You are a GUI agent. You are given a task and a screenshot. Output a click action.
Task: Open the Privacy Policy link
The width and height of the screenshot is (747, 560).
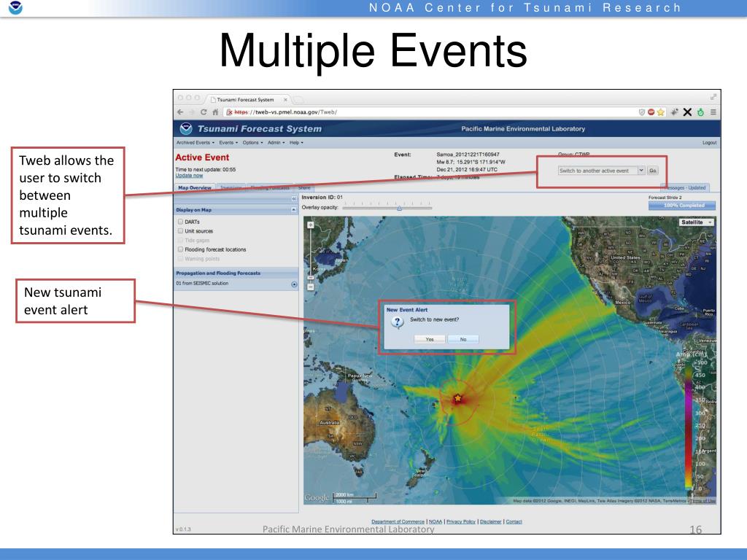tap(461, 521)
